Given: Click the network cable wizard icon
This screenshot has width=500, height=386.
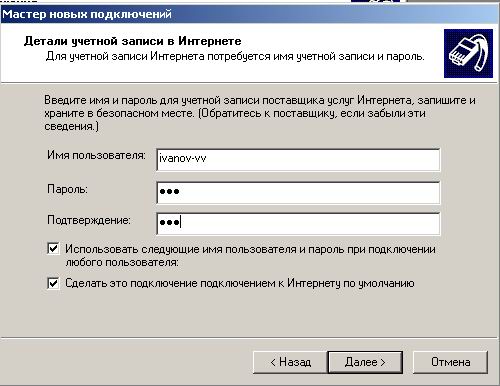Looking at the screenshot, I should tap(468, 53).
